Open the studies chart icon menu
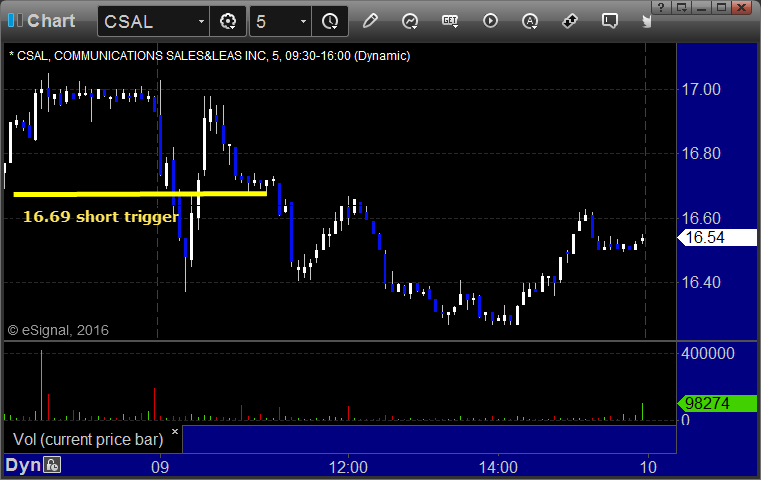Screen dimensions: 761x480 point(410,21)
